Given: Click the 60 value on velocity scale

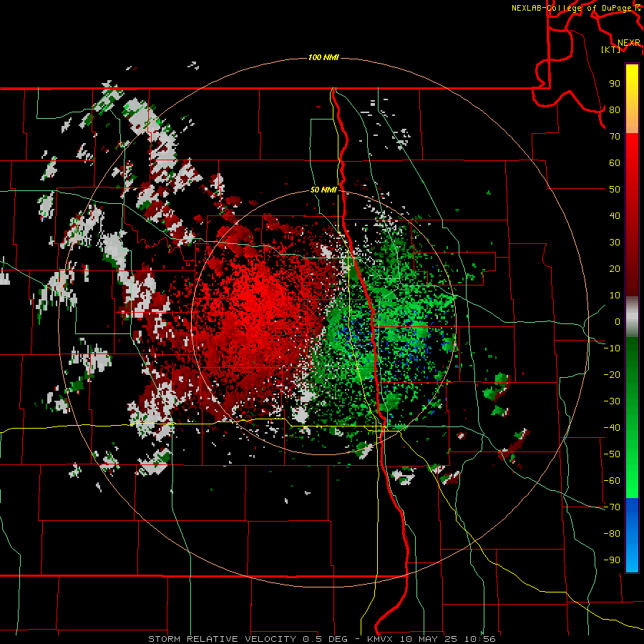Looking at the screenshot, I should point(615,162).
